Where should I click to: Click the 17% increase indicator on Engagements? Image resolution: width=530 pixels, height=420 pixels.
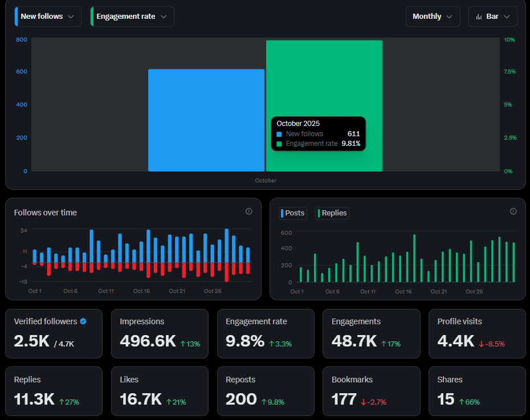pos(391,344)
